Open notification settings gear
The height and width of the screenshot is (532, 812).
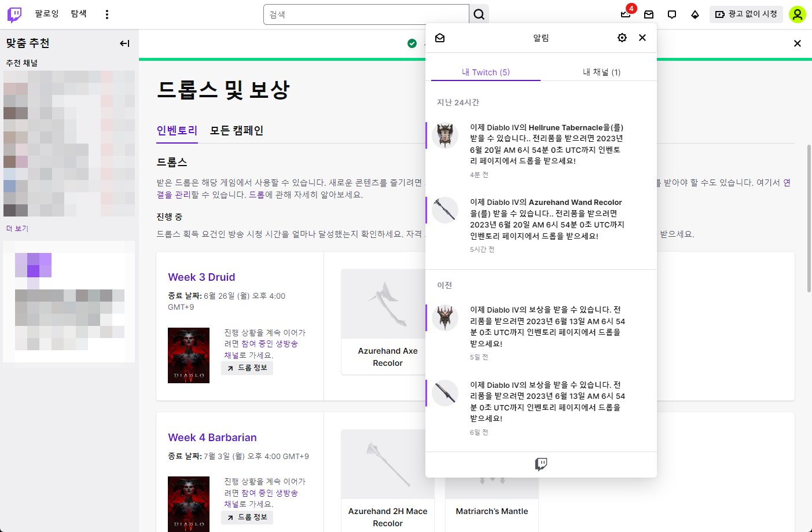point(622,38)
